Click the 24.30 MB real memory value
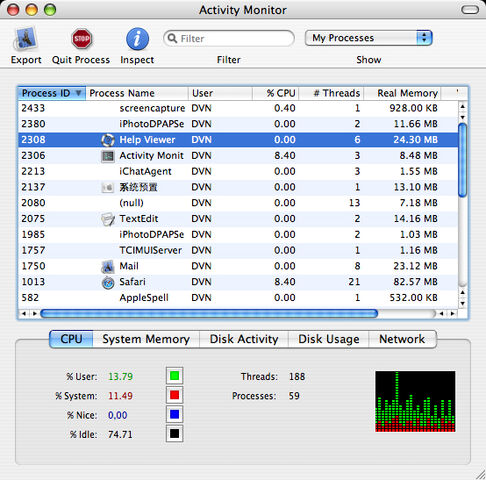Screen dimensions: 486x480 point(415,140)
